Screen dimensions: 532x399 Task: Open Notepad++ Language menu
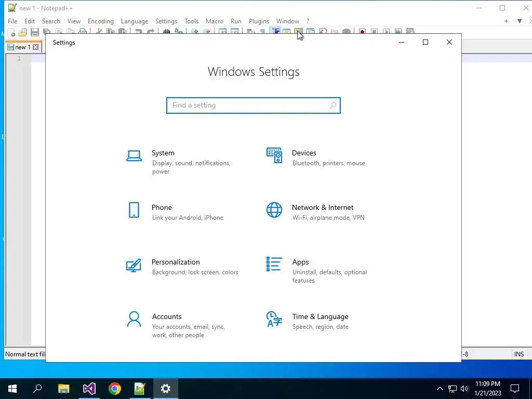(135, 21)
